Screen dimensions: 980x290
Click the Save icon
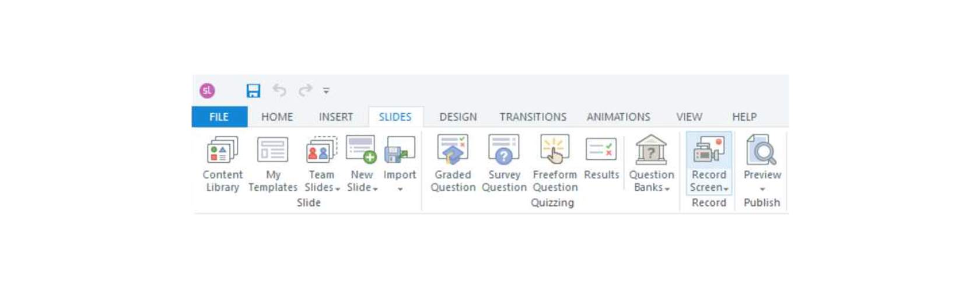(253, 90)
